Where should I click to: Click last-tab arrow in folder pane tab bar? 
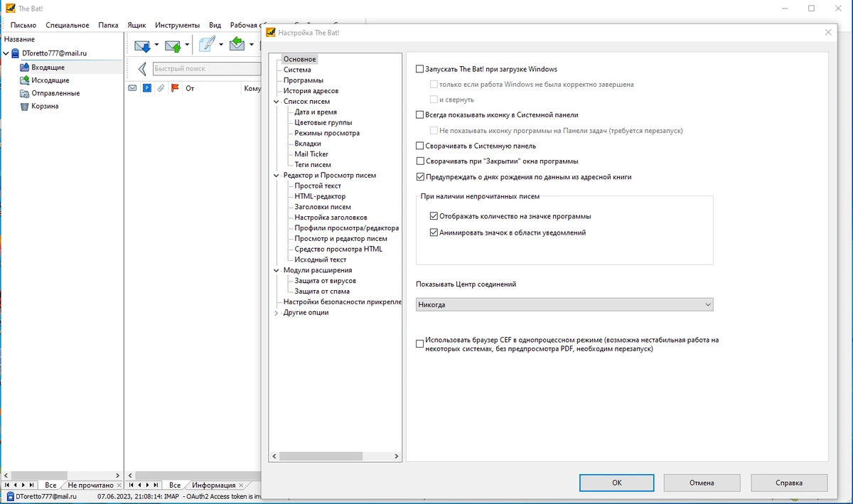click(32, 485)
